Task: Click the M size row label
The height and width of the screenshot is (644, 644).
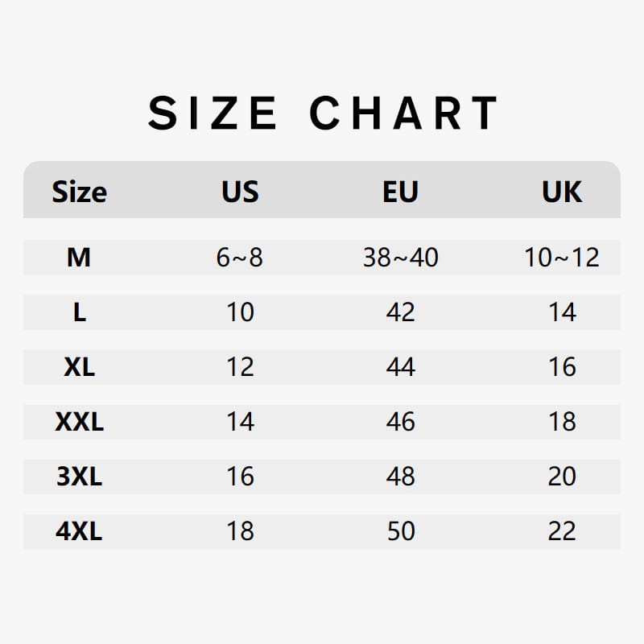Action: click(x=79, y=258)
